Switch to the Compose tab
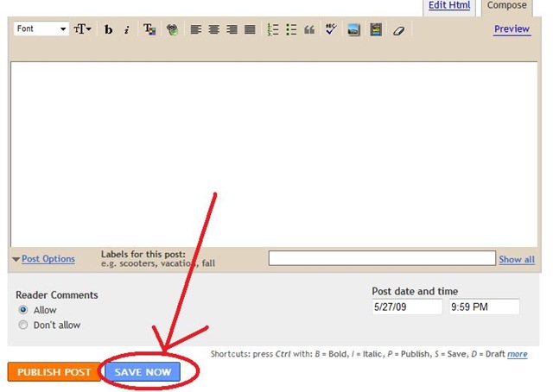This screenshot has width=553, height=392. click(507, 5)
